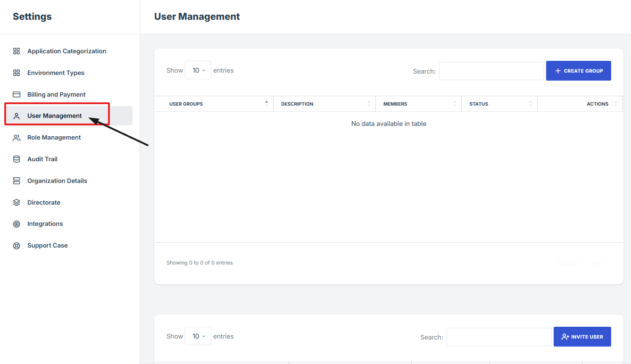Viewport: 631px width, 364px height.
Task: Go to Role Management settings page
Action: pos(54,138)
